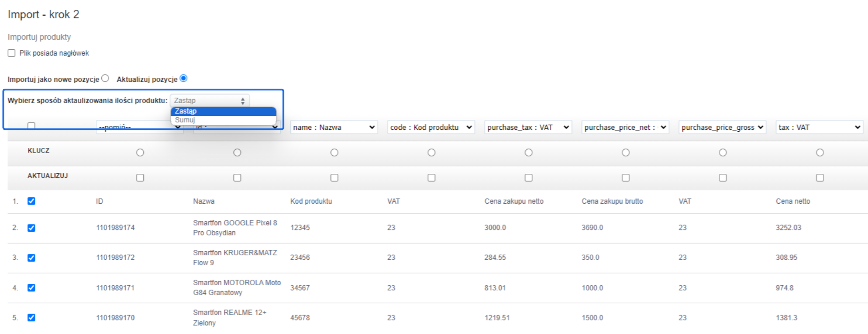
Task: Expand the 'purchase_tax : VAT' column dropdown
Action: (x=528, y=127)
